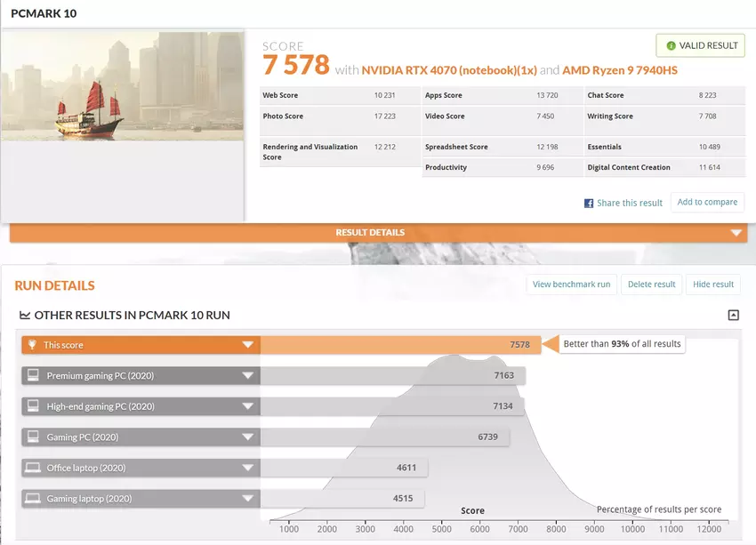This screenshot has width=756, height=545.
Task: Expand the Office laptop (2020) dropdown arrow
Action: point(247,468)
